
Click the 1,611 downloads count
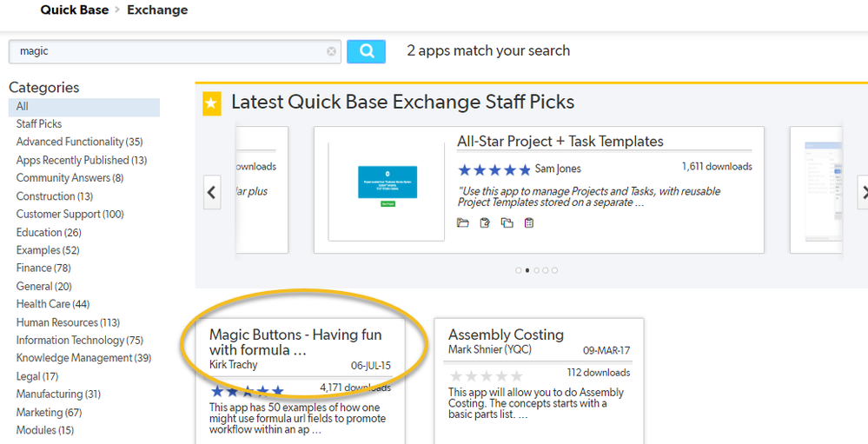(x=717, y=167)
